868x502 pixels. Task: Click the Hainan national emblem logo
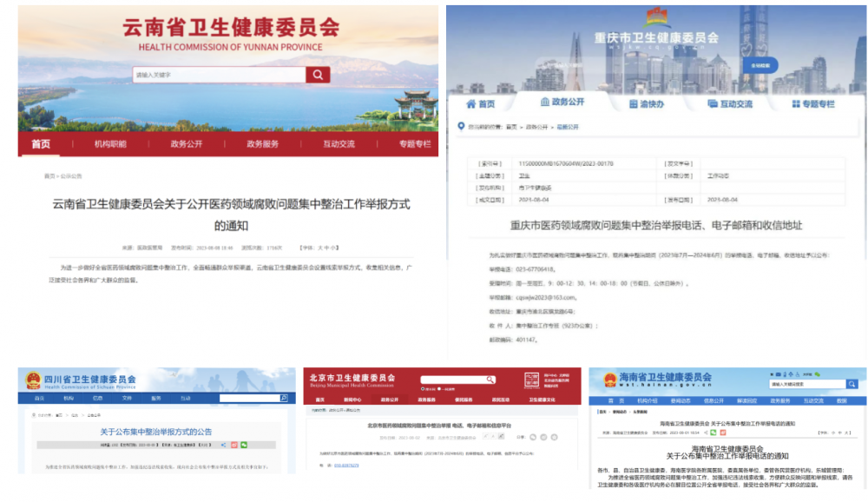pyautogui.click(x=610, y=380)
